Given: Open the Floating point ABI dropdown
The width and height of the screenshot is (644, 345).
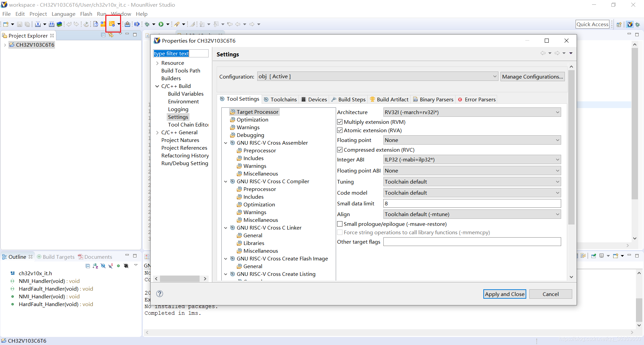Looking at the screenshot, I should click(472, 170).
